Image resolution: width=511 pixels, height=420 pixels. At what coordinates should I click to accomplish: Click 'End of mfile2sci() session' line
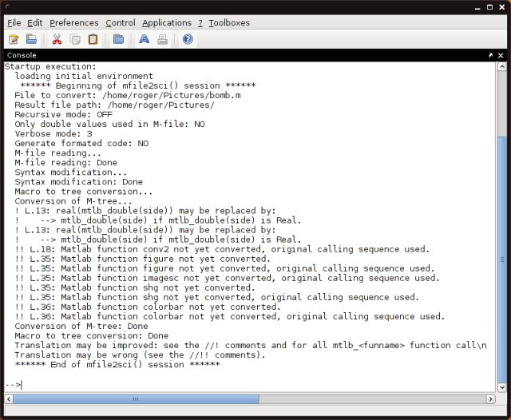117,365
